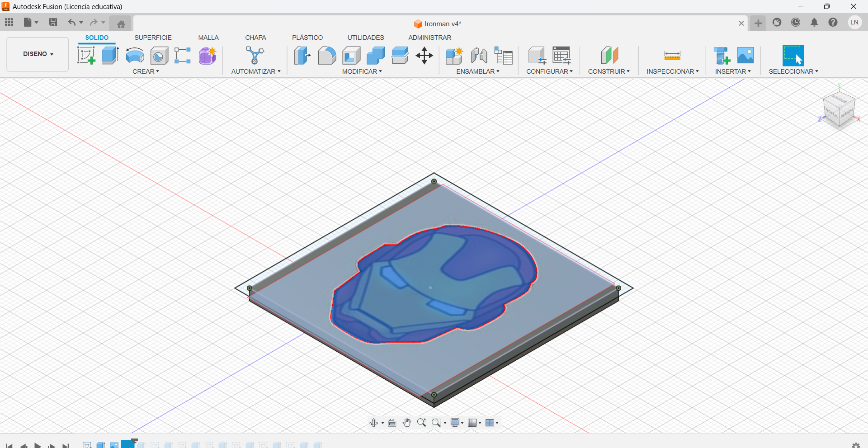Switch to the ADMINISTRAR tab
868x448 pixels.
[x=430, y=38]
